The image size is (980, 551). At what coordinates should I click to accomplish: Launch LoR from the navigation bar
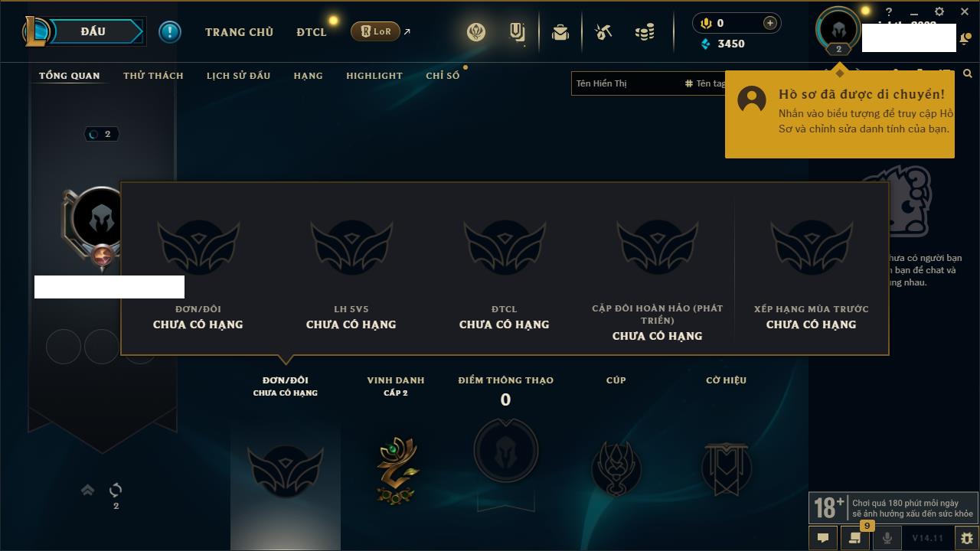pyautogui.click(x=375, y=31)
